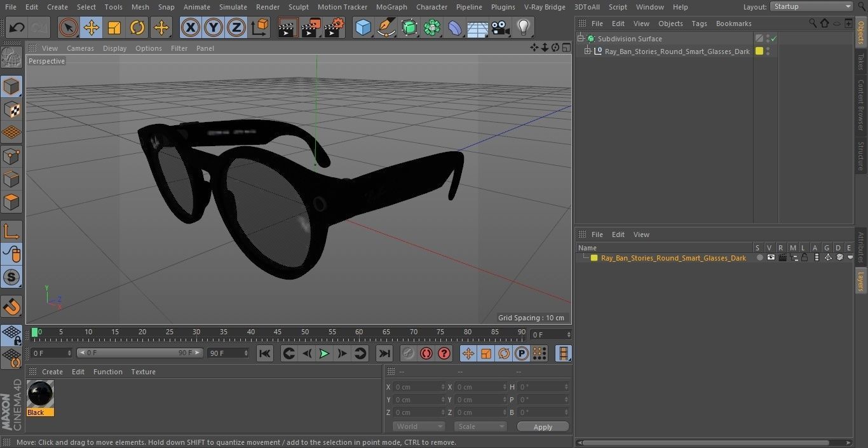Screen dimensions: 868x448
Task: Select the Live Selection tool
Action: coord(69,28)
